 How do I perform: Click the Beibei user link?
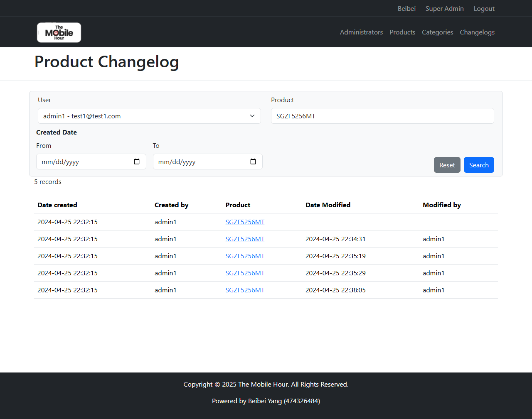[406, 9]
